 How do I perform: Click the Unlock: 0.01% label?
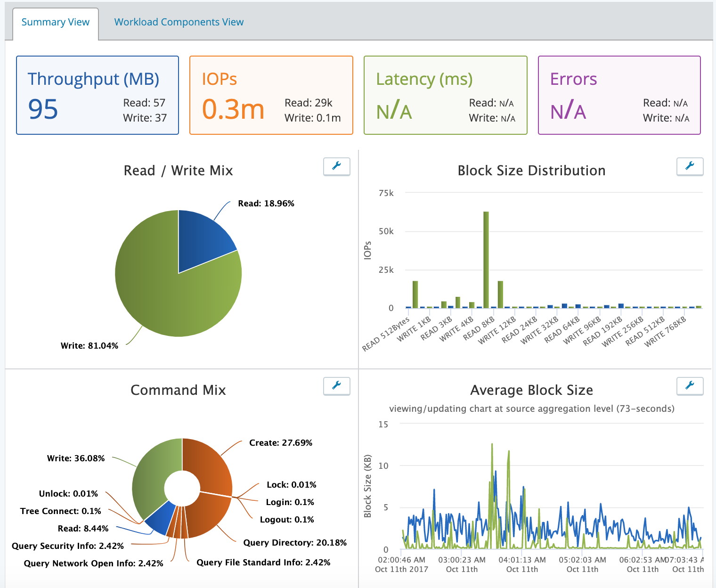(68, 494)
